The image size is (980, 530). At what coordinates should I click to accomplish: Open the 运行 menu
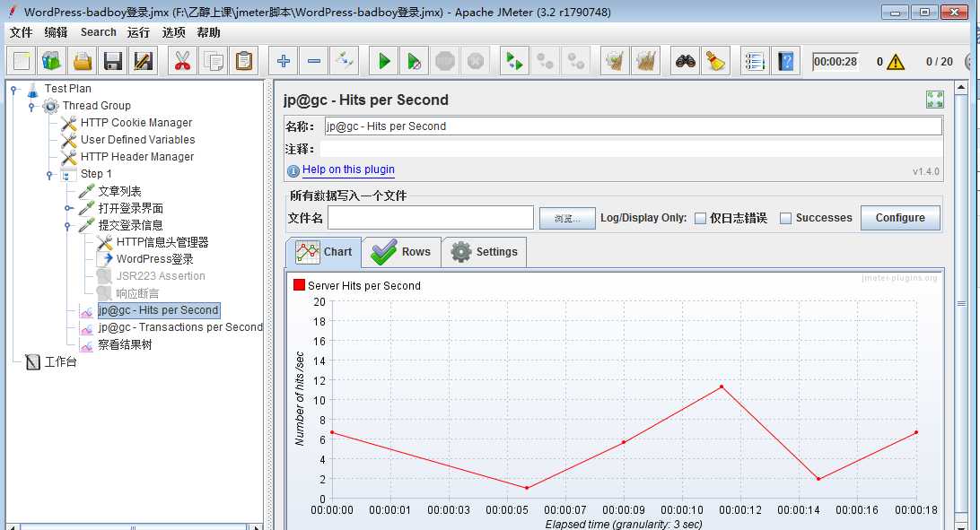pos(138,32)
